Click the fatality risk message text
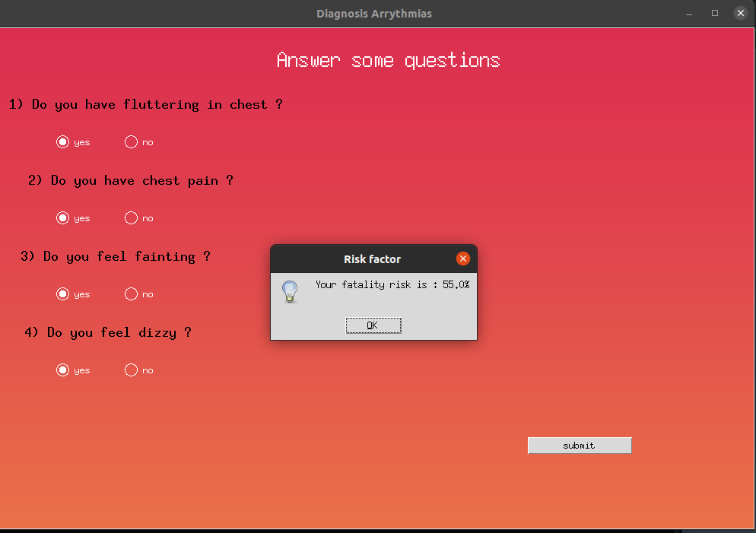The width and height of the screenshot is (756, 533). click(392, 285)
